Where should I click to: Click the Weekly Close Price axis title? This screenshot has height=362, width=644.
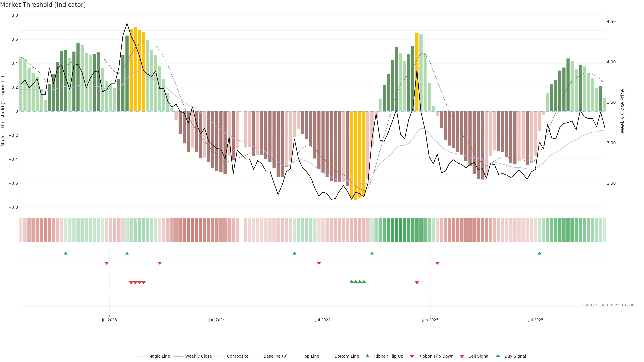[x=622, y=111]
